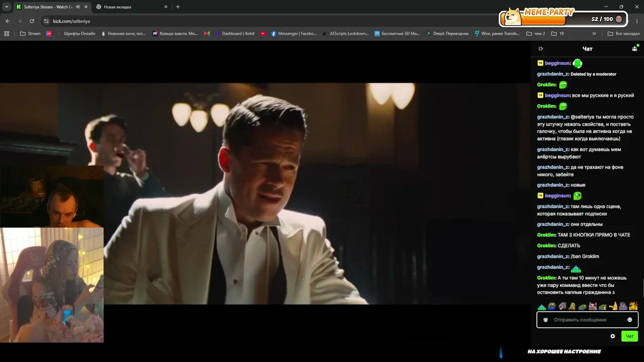Open DeepL Переводчик bookmark

[447, 34]
